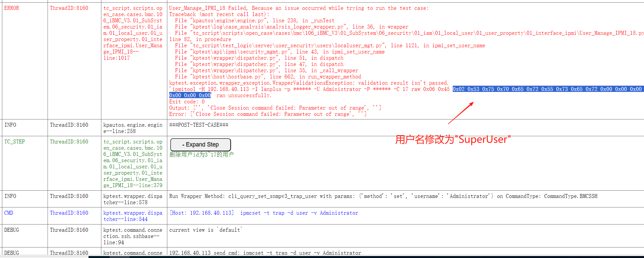
Task: Click the blue CMD log level label
Action: (x=9, y=213)
